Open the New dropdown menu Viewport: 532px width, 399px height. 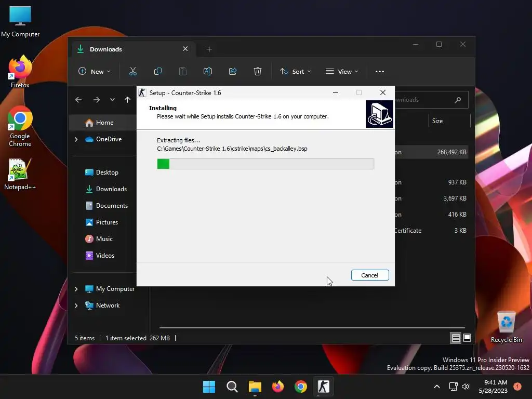tap(95, 72)
